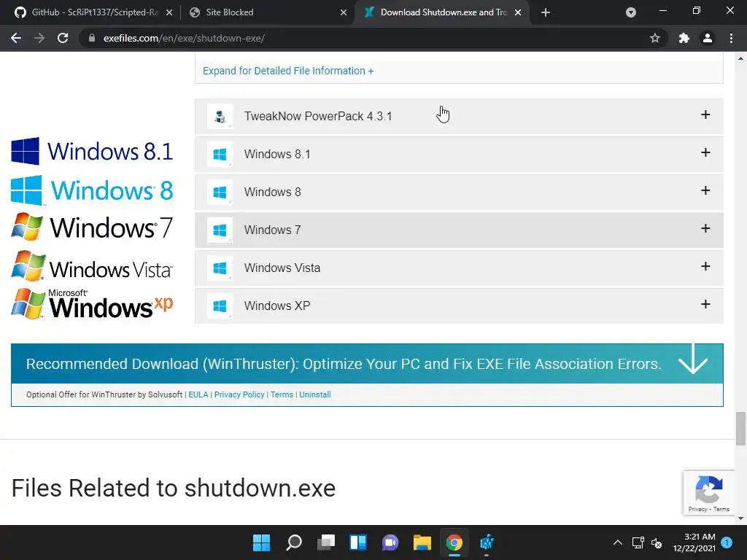The width and height of the screenshot is (747, 560).
Task: Click large Windows Vista logo image
Action: (92, 266)
